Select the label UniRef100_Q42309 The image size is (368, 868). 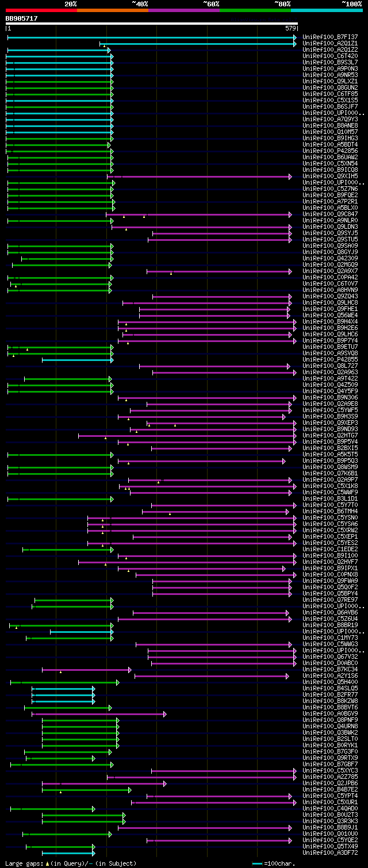point(330,258)
